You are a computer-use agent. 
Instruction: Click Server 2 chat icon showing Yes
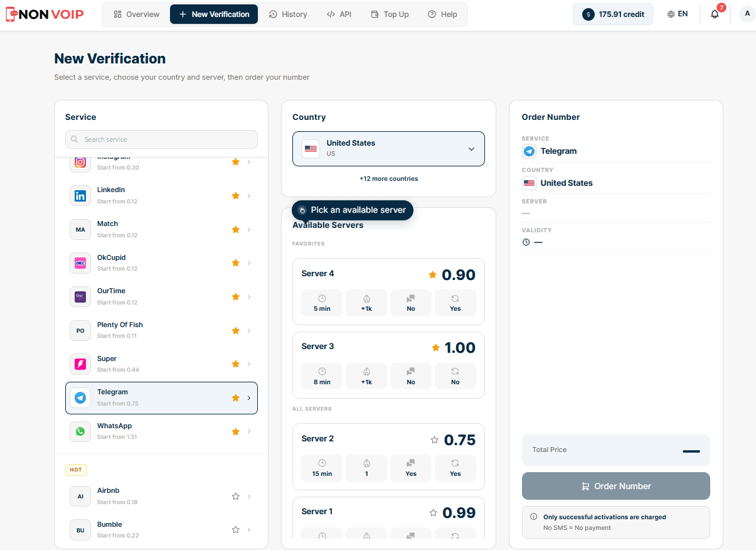click(411, 463)
